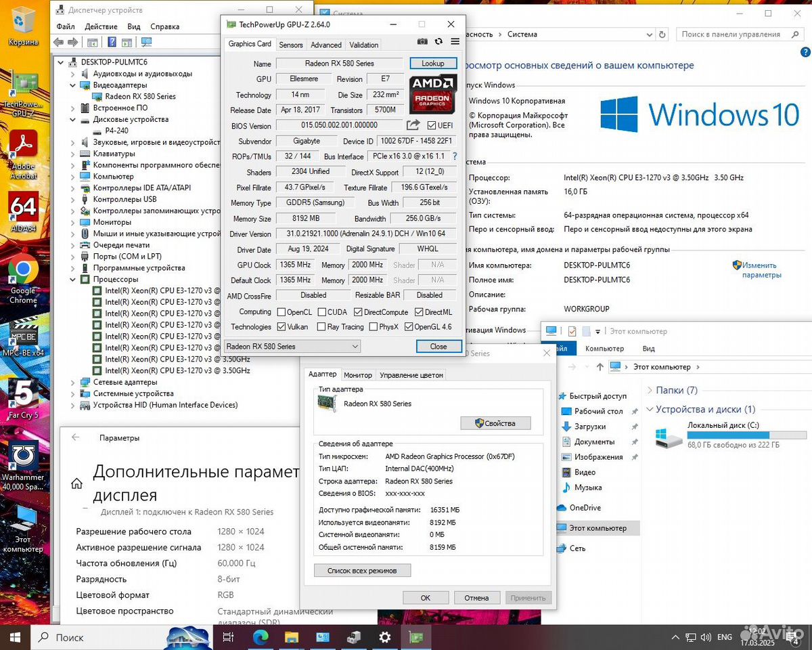Image resolution: width=812 pixels, height=650 pixels.
Task: Open the Adobe Acrobat desktop icon
Action: click(23, 154)
